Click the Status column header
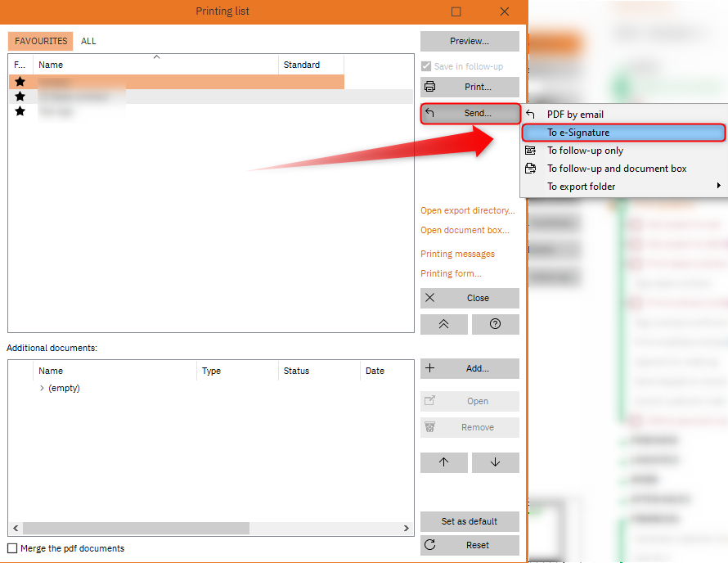The width and height of the screenshot is (728, 563). [x=319, y=371]
